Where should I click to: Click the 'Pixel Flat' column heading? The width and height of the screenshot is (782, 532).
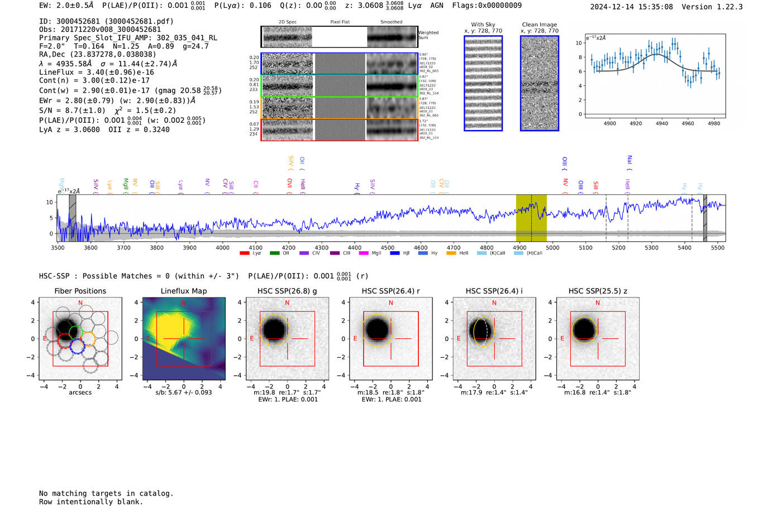point(340,22)
